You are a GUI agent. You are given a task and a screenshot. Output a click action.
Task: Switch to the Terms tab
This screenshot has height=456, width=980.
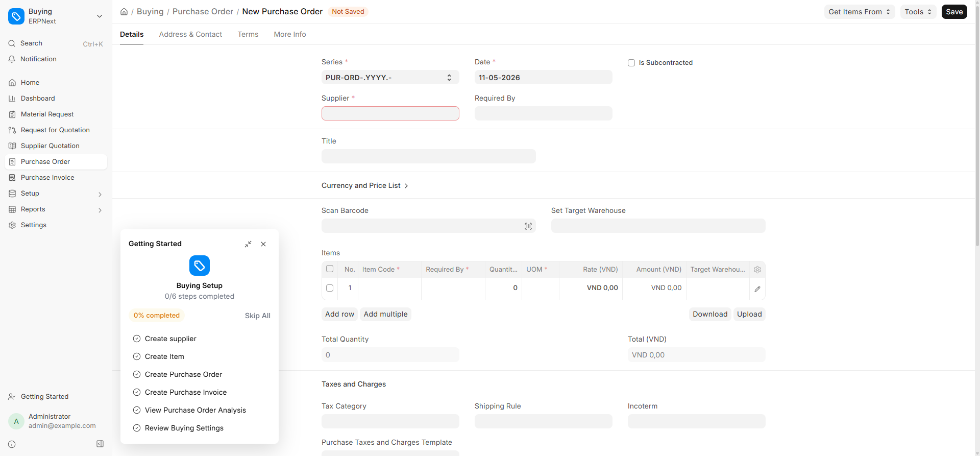tap(248, 34)
